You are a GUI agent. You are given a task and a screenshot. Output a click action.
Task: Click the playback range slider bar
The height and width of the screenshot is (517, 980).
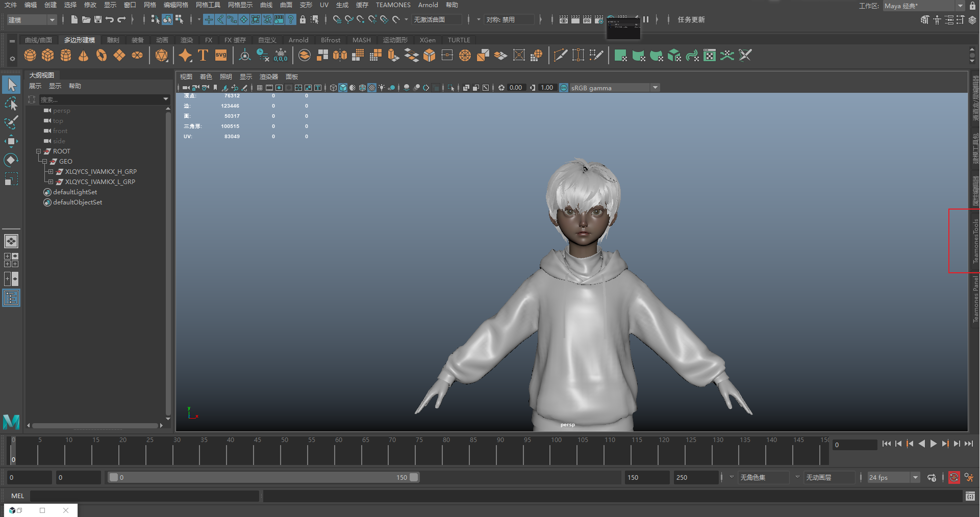[x=263, y=478]
